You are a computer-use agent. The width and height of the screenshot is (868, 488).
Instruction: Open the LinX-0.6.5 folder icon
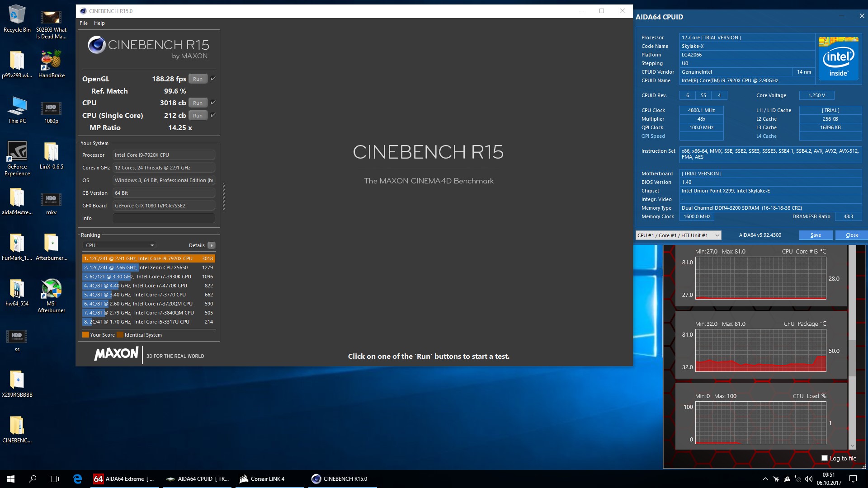tap(51, 155)
